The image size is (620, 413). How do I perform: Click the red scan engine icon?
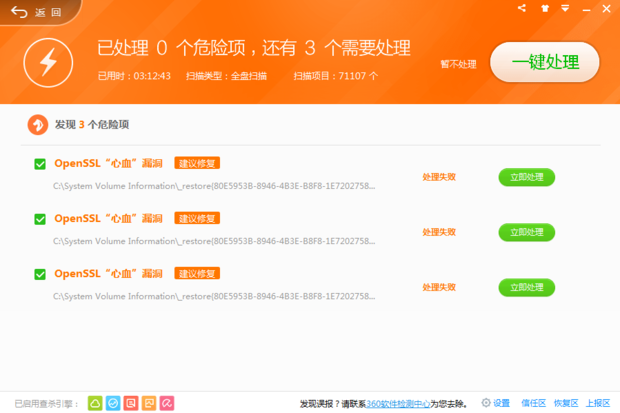tap(131, 403)
